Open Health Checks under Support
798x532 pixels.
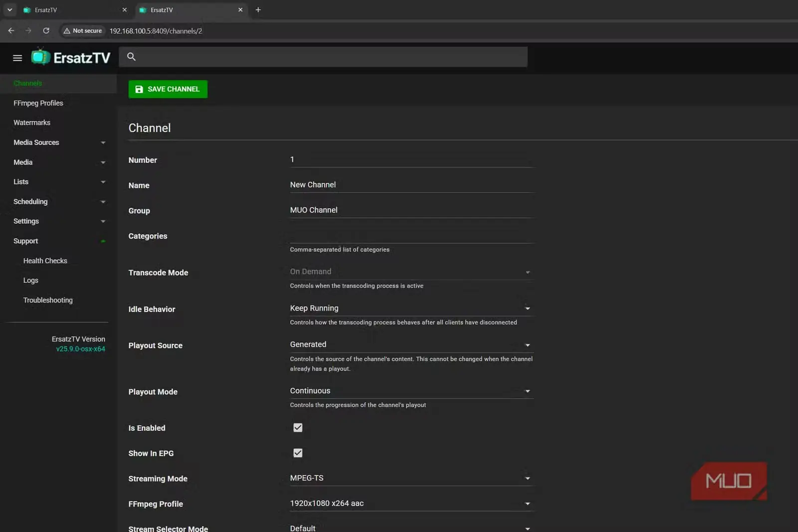pos(45,261)
